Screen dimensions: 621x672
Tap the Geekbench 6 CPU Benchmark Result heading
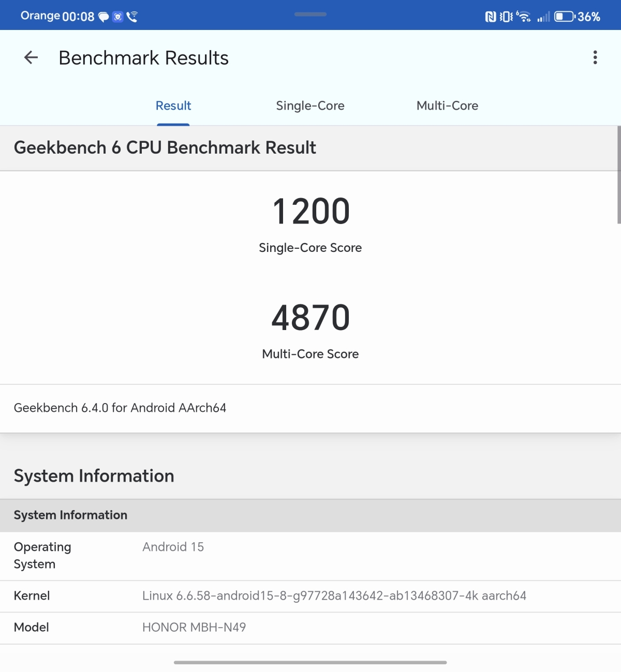(165, 147)
